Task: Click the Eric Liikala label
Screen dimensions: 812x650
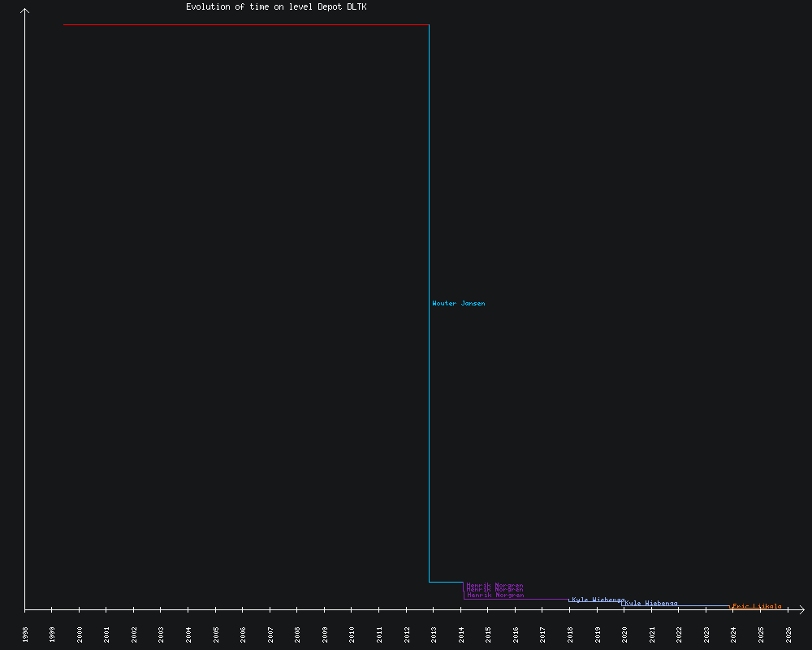Action: [x=757, y=606]
